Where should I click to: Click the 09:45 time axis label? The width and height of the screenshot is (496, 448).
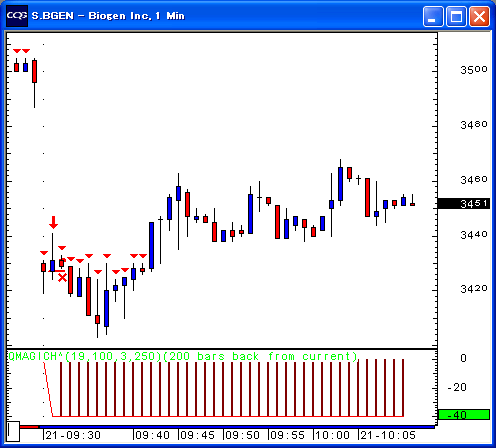198,435
